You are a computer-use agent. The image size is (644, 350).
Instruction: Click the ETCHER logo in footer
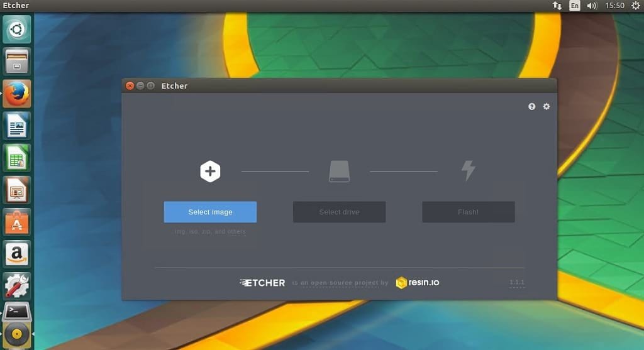tap(262, 283)
